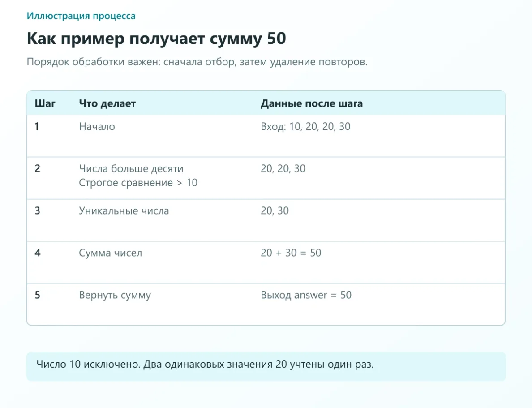
Task: Click the 'Шаг' column header
Action: click(45, 103)
